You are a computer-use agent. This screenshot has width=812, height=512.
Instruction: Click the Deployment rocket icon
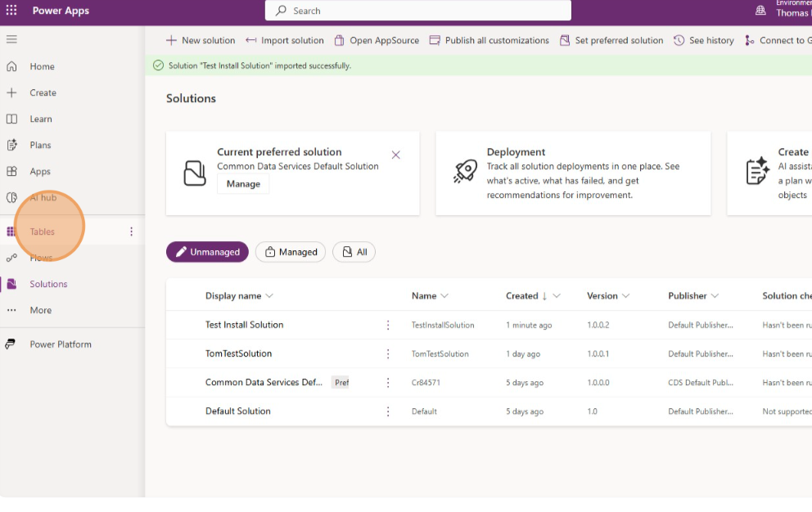pos(465,172)
